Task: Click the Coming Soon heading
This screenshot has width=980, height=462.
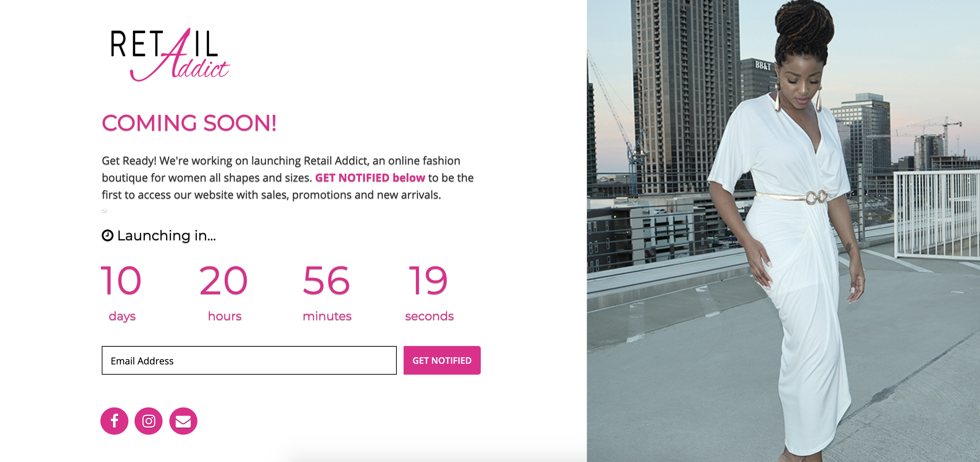Action: [189, 123]
